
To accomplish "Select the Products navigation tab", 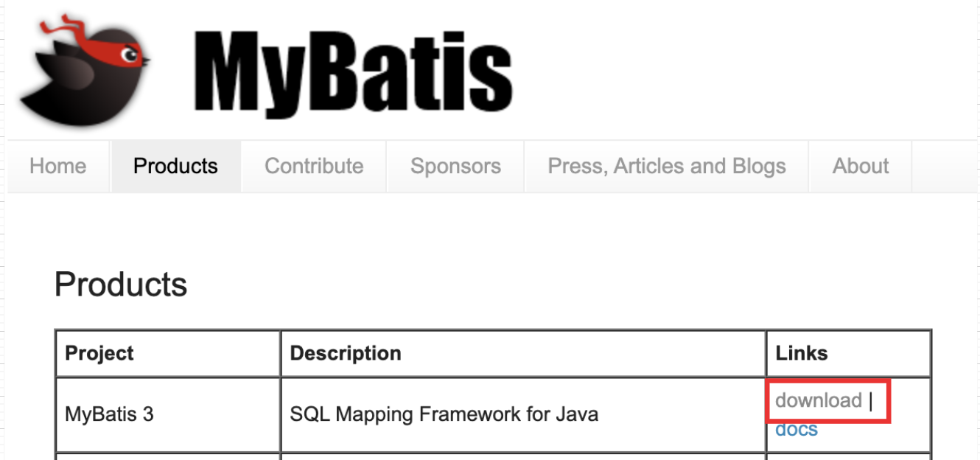I will [x=175, y=166].
